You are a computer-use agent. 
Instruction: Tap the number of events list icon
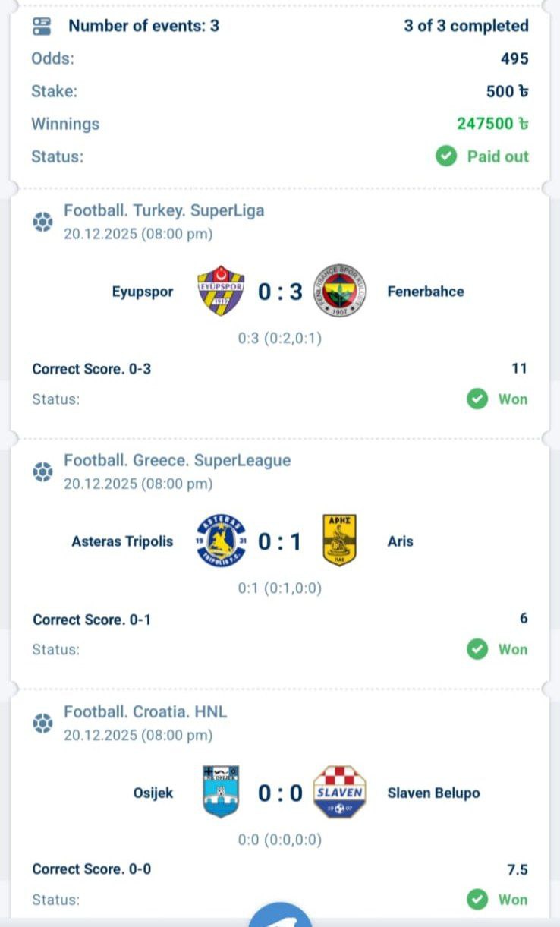pos(42,27)
